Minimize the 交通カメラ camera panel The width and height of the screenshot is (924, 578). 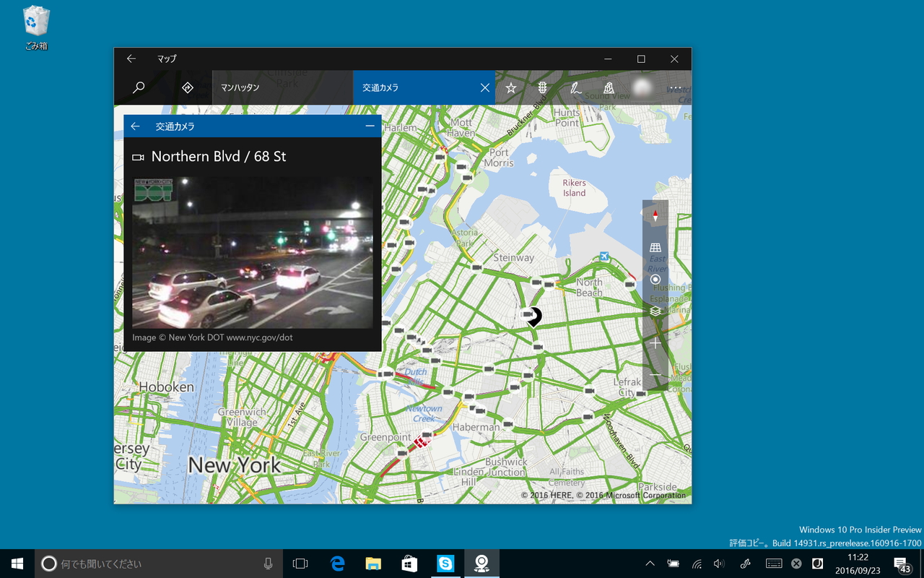coord(370,126)
